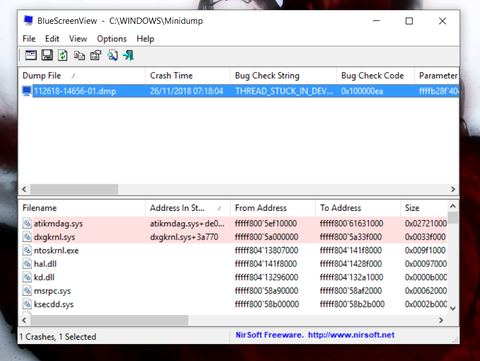The width and height of the screenshot is (480, 361).
Task: Open the Help menu
Action: [x=145, y=39]
